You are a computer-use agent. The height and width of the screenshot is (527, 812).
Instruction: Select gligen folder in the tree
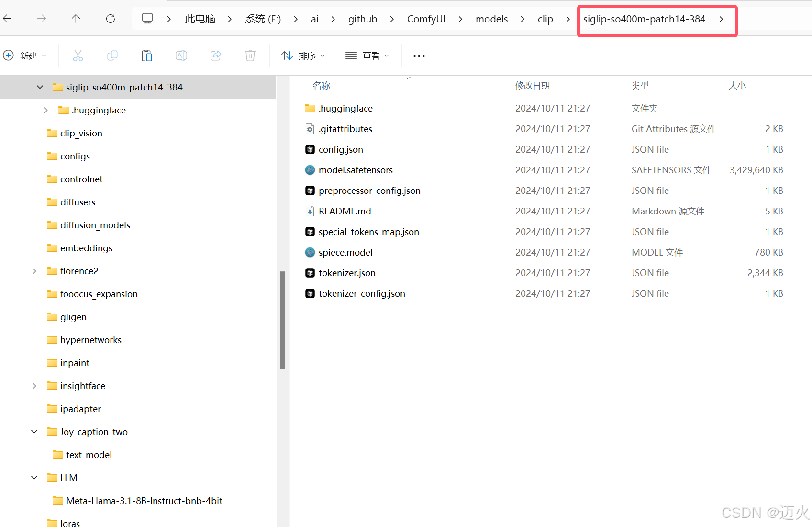[67, 317]
